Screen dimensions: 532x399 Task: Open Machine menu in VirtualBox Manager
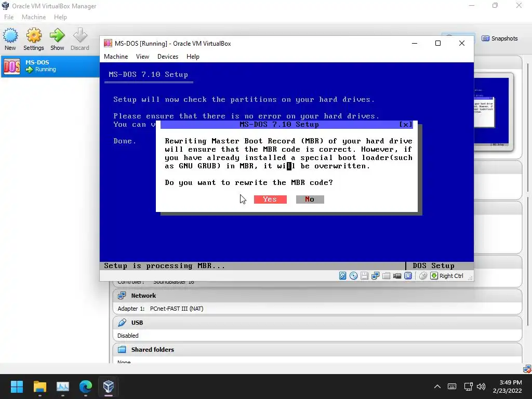[34, 17]
